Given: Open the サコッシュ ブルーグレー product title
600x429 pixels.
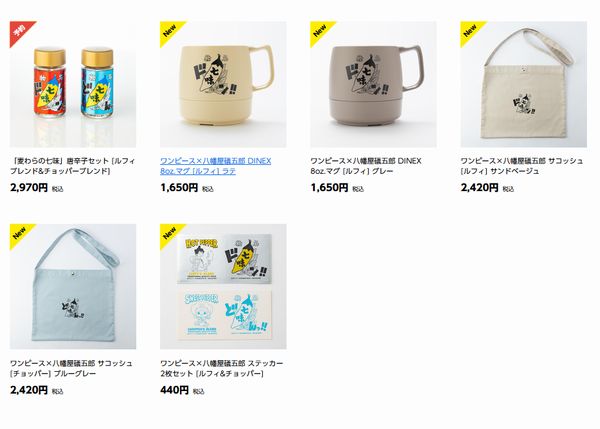Looking at the screenshot, I should (x=71, y=368).
